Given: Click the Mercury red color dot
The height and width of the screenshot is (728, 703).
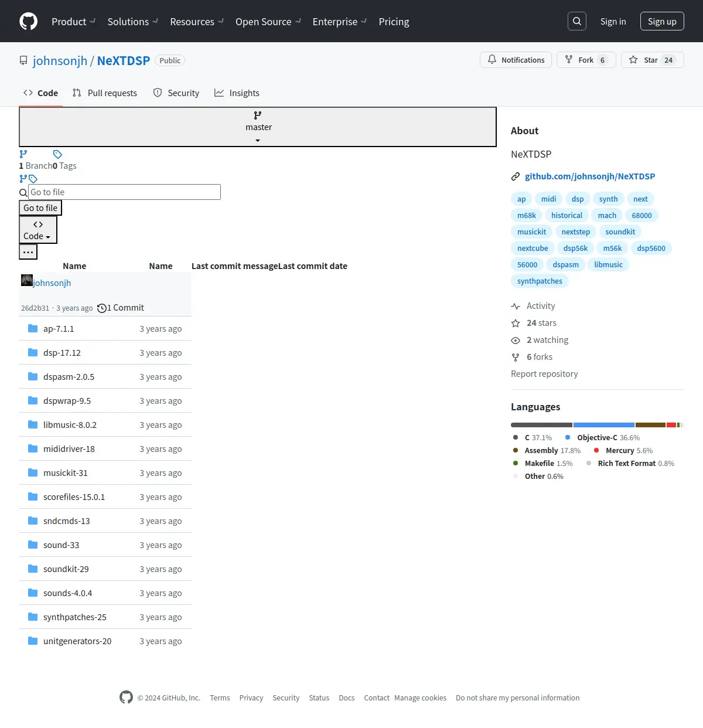Looking at the screenshot, I should [x=596, y=450].
